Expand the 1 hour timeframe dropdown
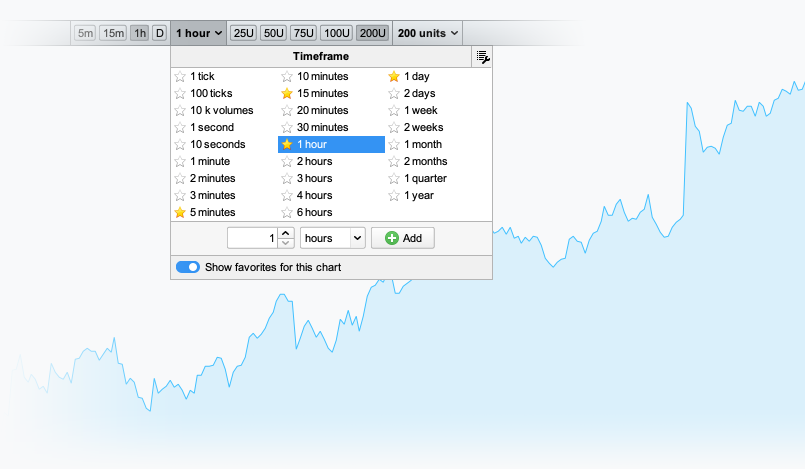The height and width of the screenshot is (469, 805). click(198, 33)
